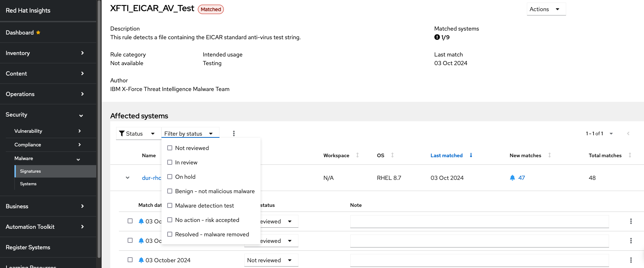Collapse the dur-rhc system row expander

pos(128,178)
